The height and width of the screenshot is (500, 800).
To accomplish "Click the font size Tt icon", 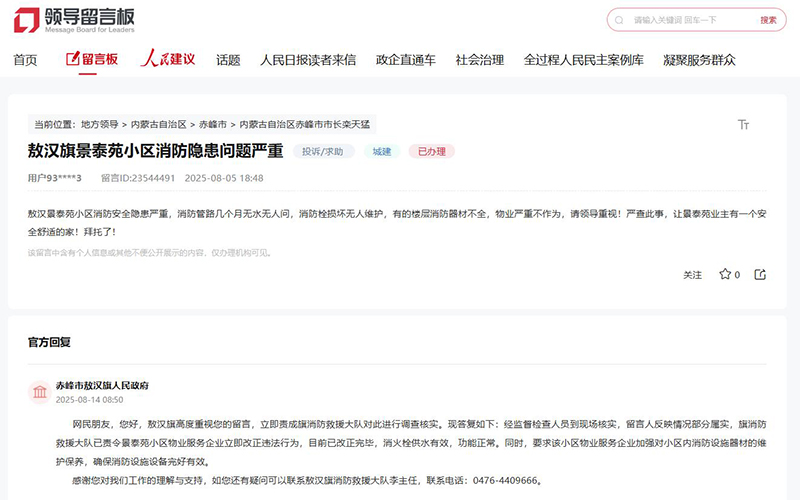I will pyautogui.click(x=743, y=124).
